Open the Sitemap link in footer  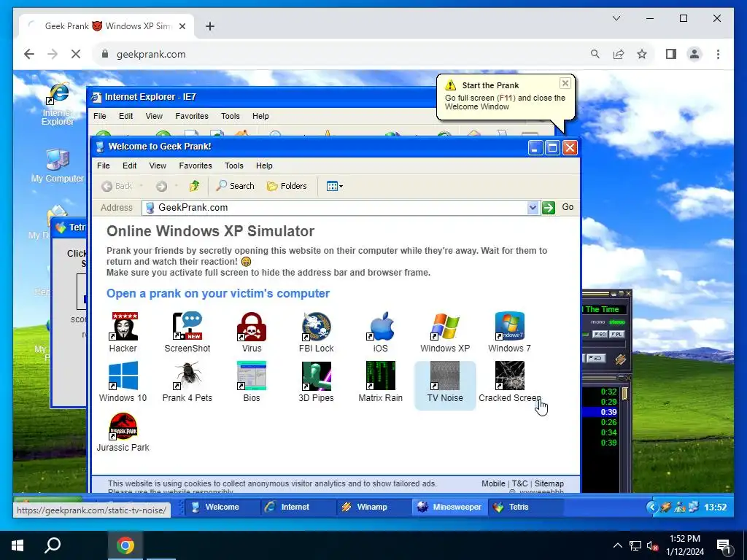coord(549,483)
